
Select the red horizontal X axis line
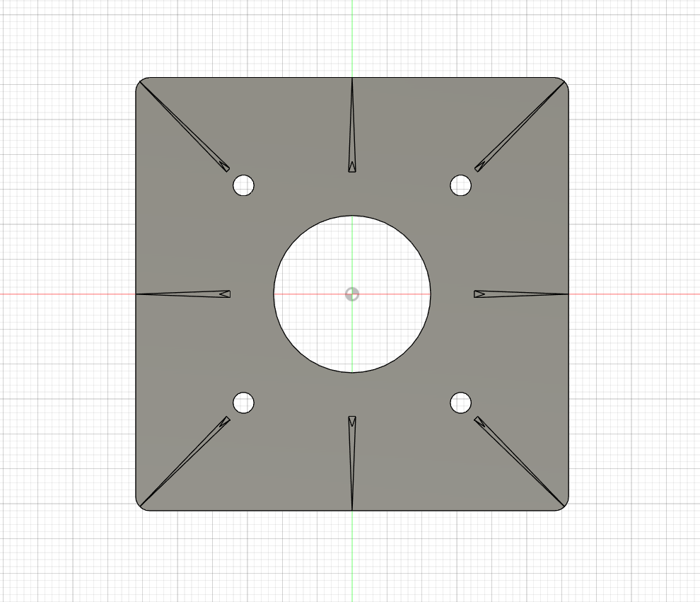pos(71,294)
